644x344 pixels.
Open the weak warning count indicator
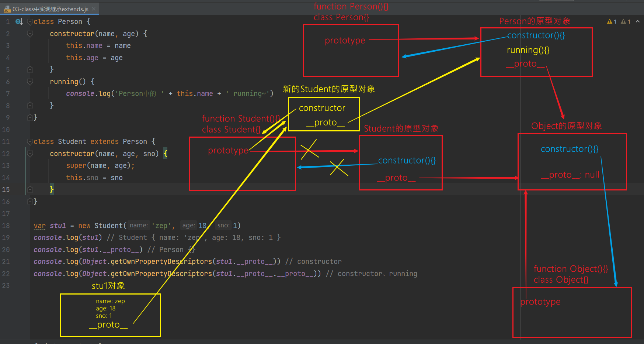[x=626, y=21]
